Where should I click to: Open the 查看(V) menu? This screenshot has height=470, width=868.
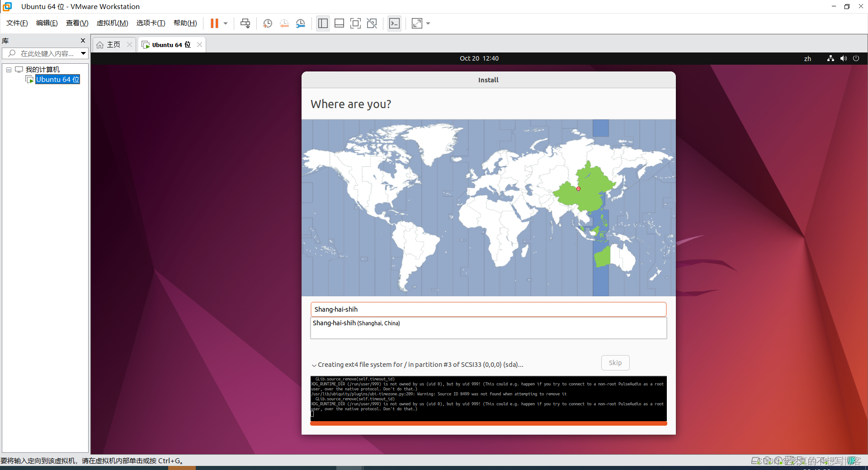[x=77, y=23]
